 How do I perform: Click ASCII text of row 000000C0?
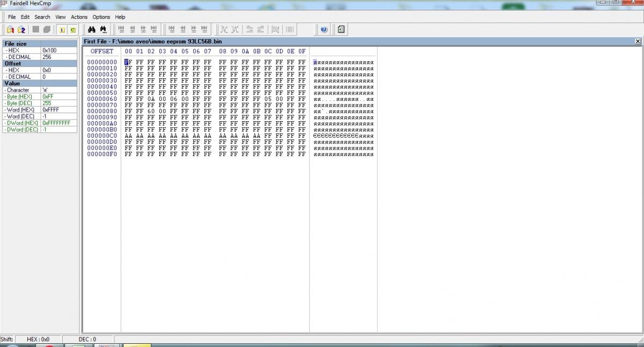pyautogui.click(x=343, y=136)
